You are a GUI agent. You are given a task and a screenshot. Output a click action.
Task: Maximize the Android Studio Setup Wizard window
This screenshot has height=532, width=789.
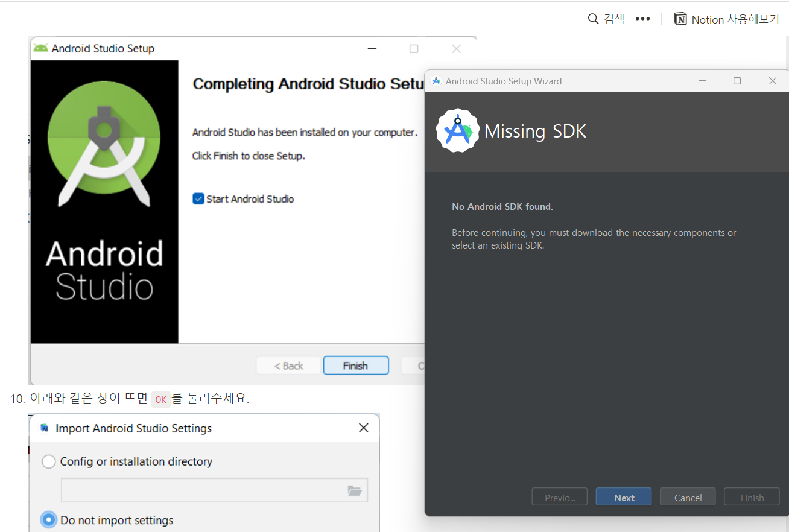click(737, 81)
